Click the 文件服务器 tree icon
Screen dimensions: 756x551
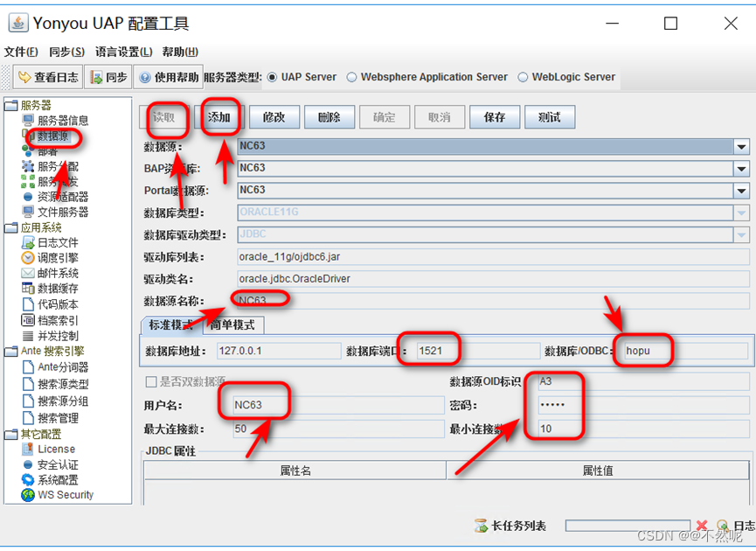tap(28, 212)
